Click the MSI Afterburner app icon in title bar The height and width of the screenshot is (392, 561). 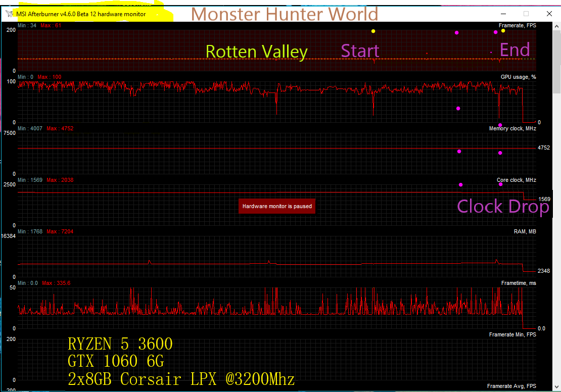pyautogui.click(x=9, y=14)
